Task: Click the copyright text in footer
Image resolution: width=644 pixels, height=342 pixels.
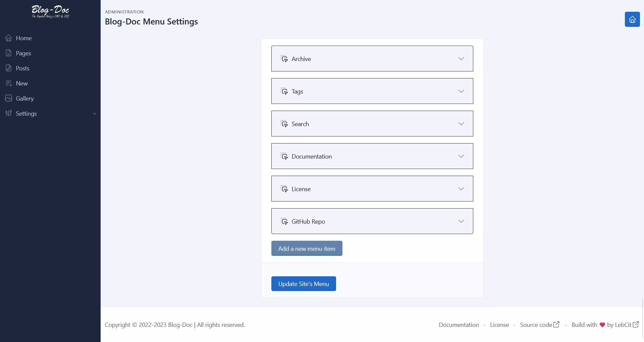Action: 175,325
